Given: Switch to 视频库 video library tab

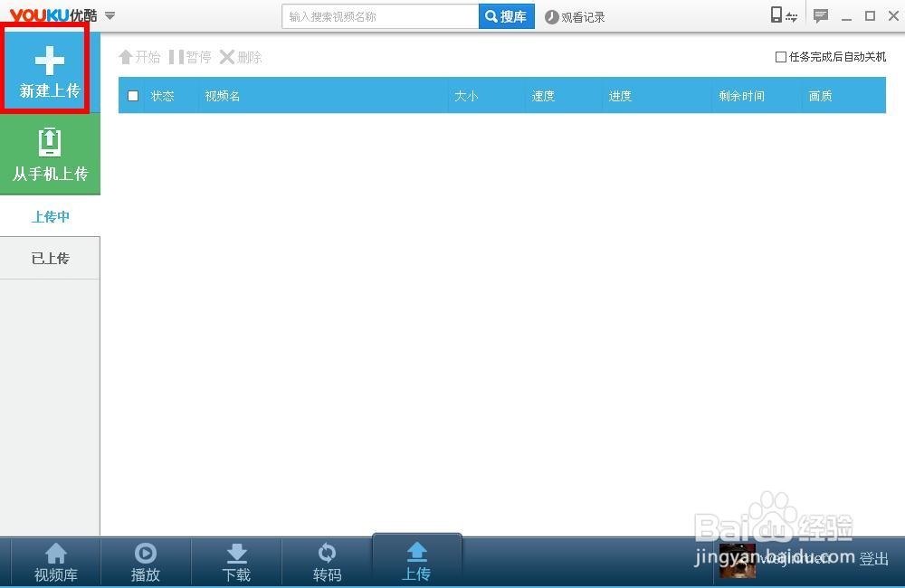Looking at the screenshot, I should point(56,563).
